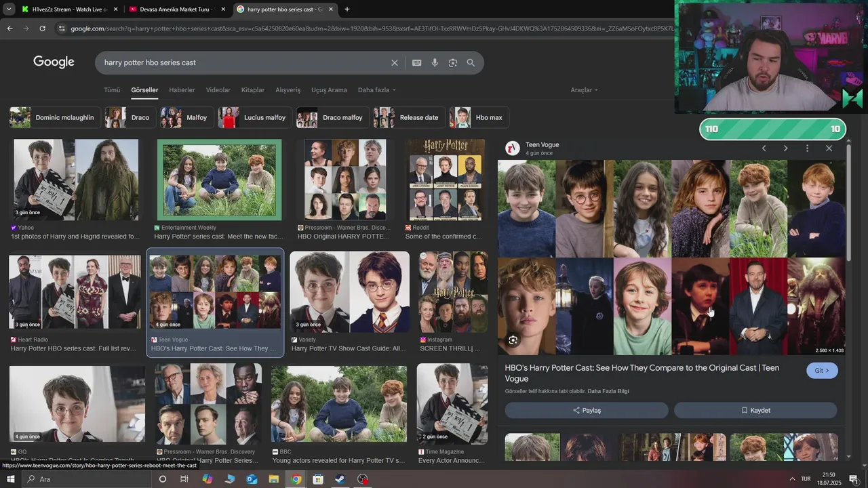Show hidden system tray icons
868x488 pixels.
click(792, 479)
